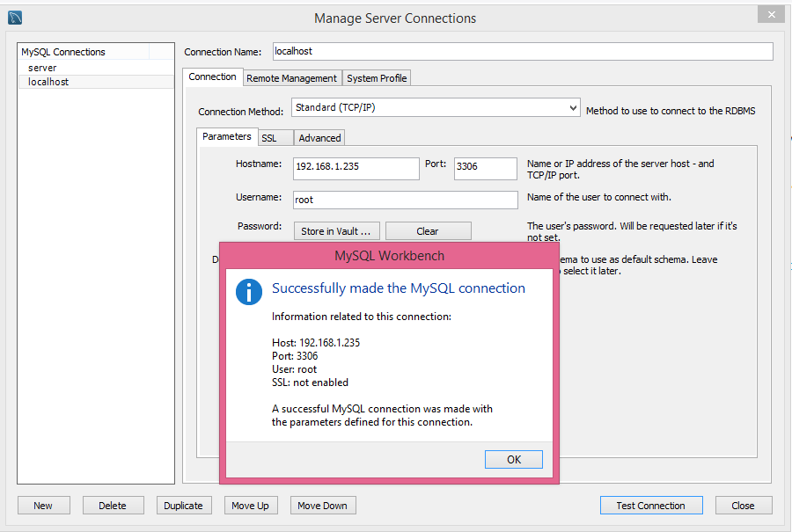This screenshot has width=792, height=532.
Task: Open the Advanced parameters tab
Action: tap(319, 137)
